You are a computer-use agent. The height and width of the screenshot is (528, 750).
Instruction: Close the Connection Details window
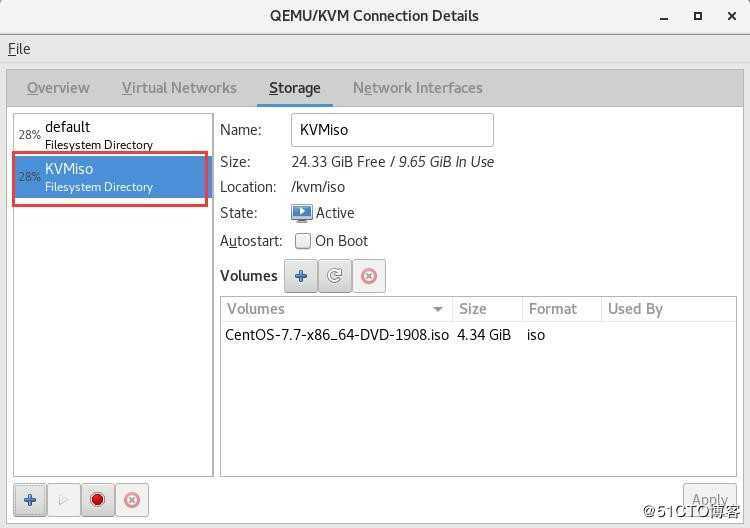[731, 16]
